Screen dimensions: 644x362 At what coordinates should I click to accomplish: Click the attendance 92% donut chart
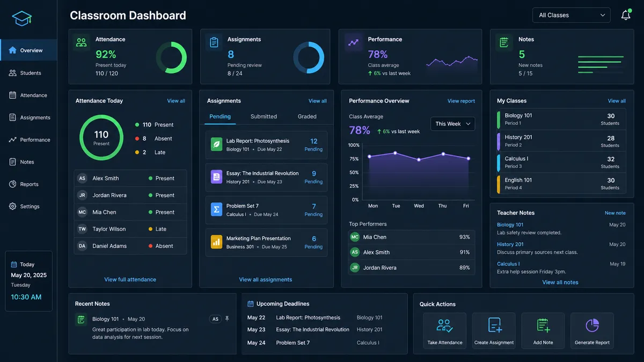coord(171,58)
